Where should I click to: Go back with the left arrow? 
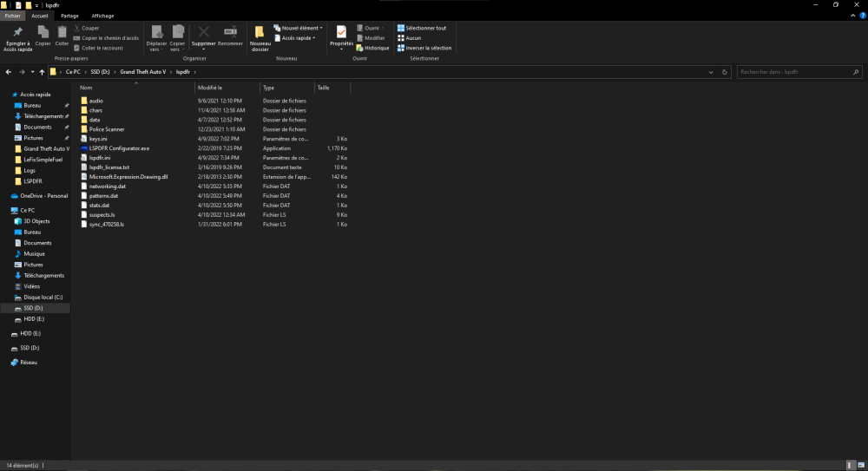coord(9,72)
